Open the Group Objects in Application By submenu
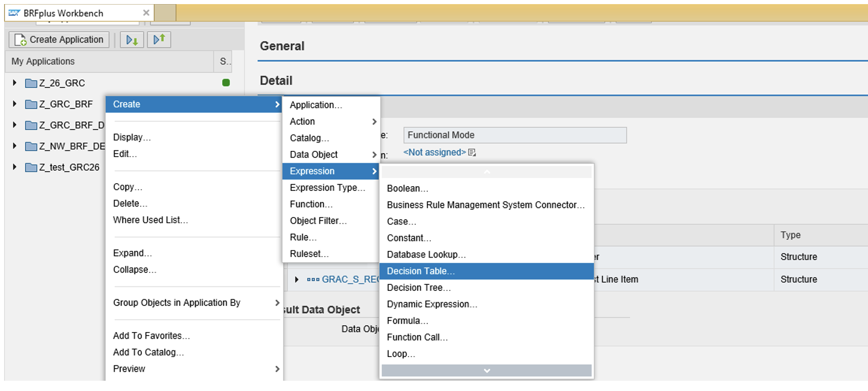 194,303
